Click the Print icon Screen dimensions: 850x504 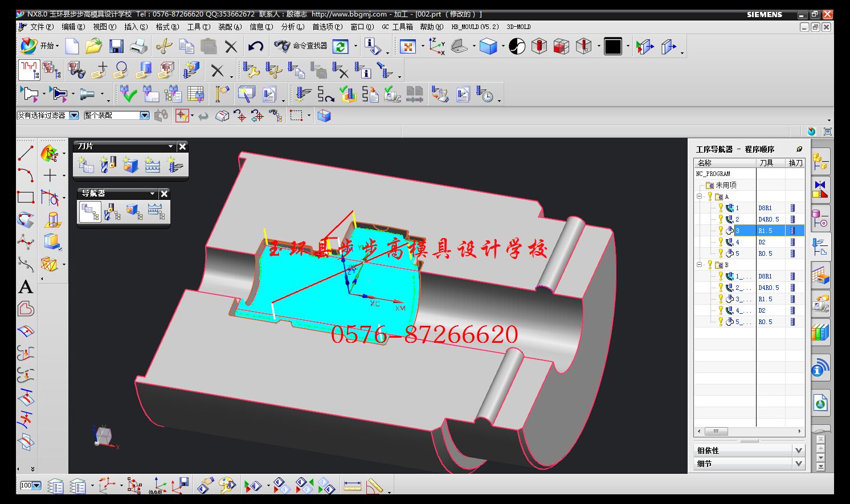pos(138,46)
